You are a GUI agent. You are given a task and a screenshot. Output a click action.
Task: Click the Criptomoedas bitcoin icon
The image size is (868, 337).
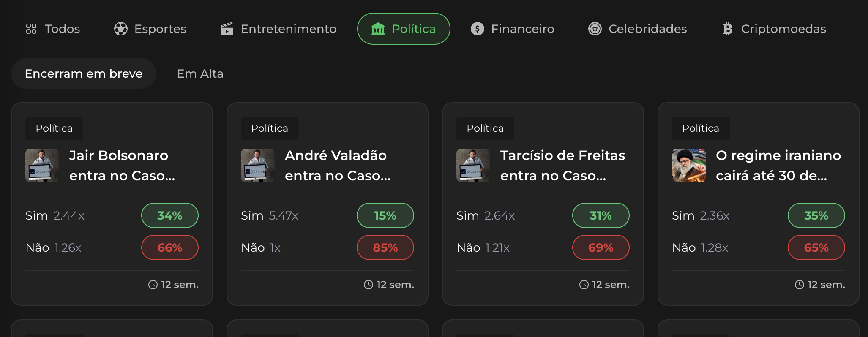click(x=727, y=29)
